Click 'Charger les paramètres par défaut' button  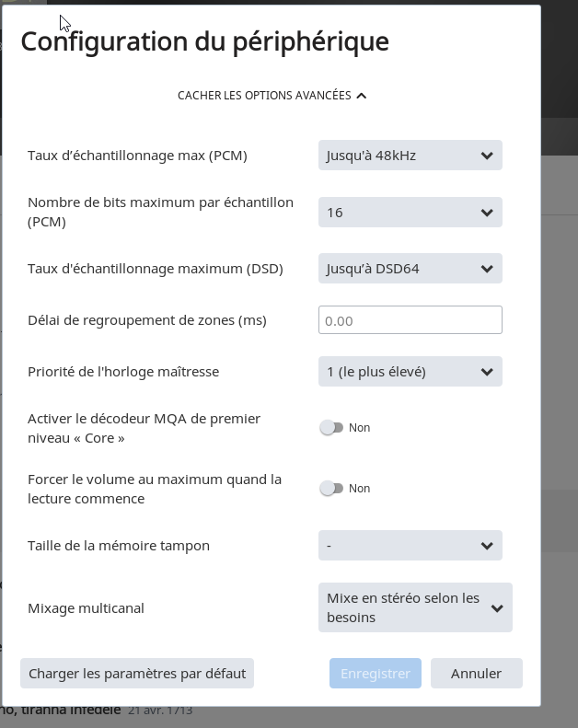point(137,674)
